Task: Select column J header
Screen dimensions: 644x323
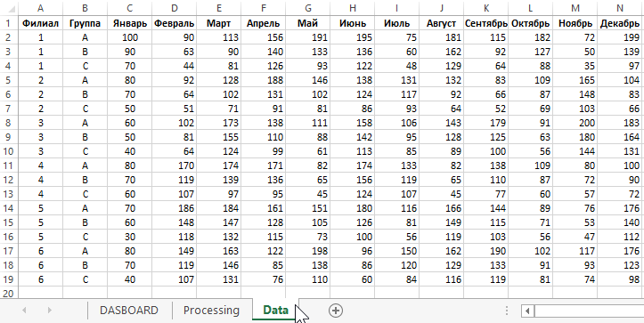Action: point(442,8)
